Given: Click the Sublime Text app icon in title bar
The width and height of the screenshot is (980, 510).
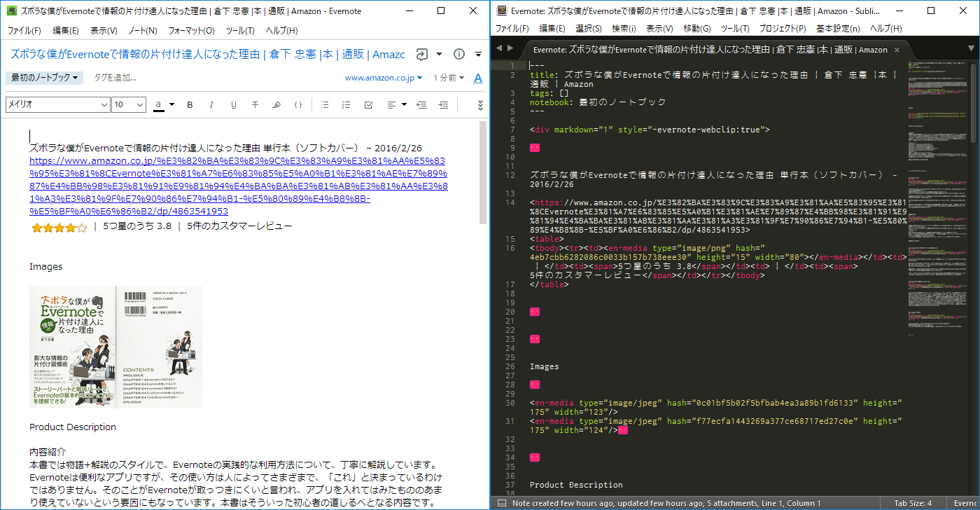Looking at the screenshot, I should [501, 11].
